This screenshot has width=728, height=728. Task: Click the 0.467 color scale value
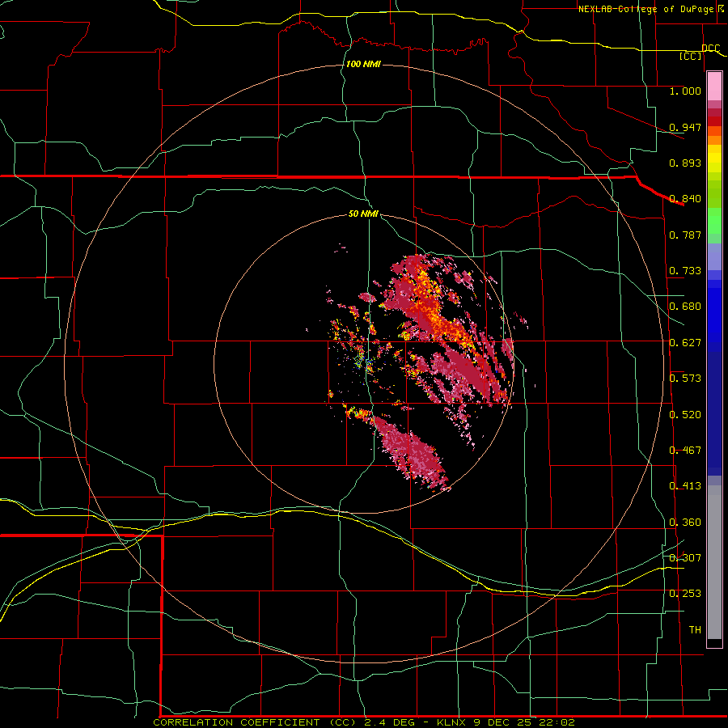[685, 451]
